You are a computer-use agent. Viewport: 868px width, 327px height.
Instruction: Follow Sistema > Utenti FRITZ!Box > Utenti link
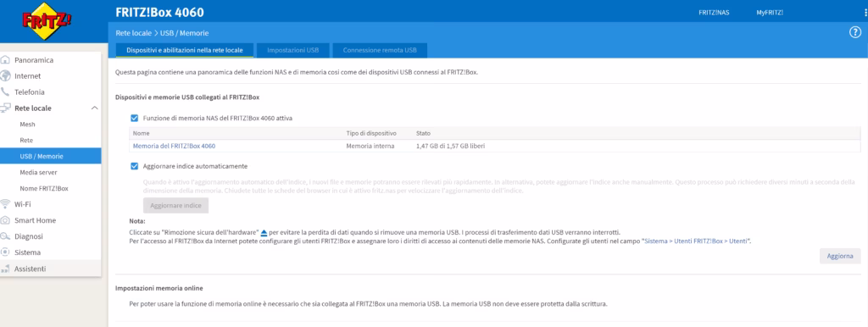point(697,241)
